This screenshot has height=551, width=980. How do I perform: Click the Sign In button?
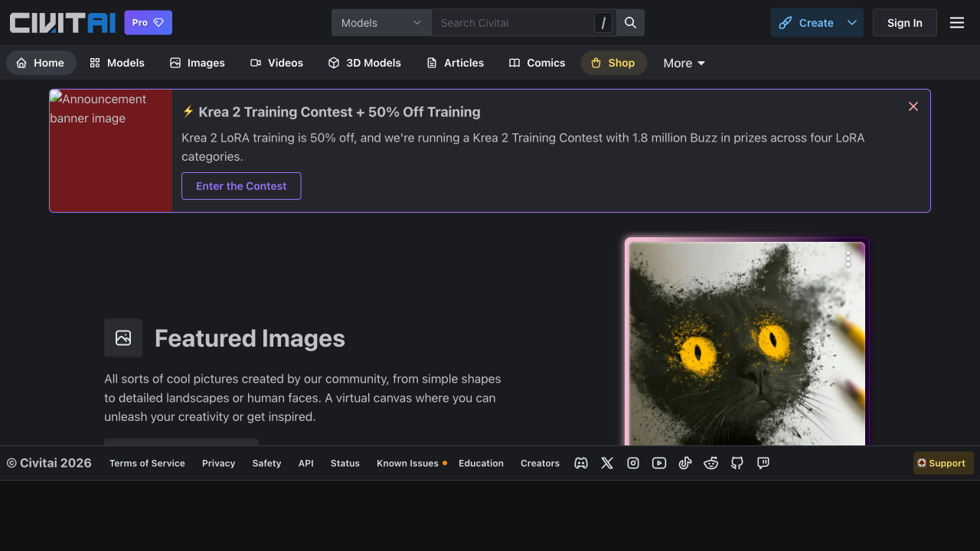[x=905, y=23]
